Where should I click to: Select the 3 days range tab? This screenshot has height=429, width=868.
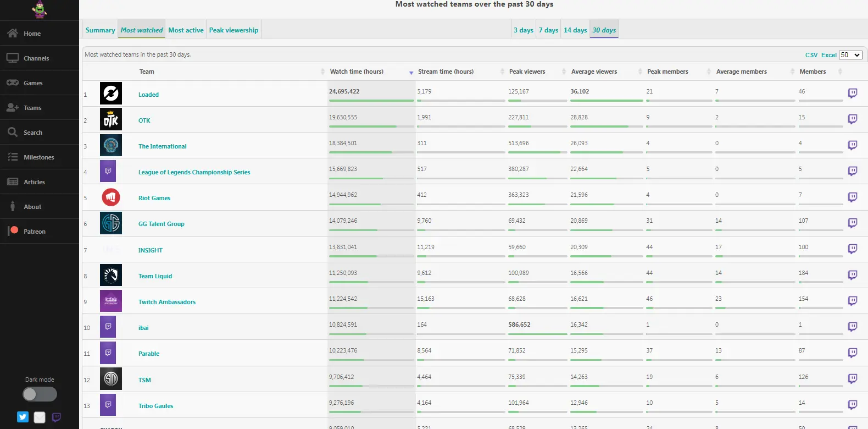(x=523, y=30)
